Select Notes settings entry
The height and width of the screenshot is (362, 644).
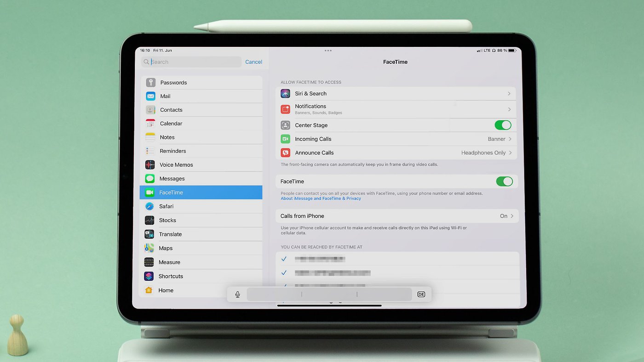click(202, 137)
